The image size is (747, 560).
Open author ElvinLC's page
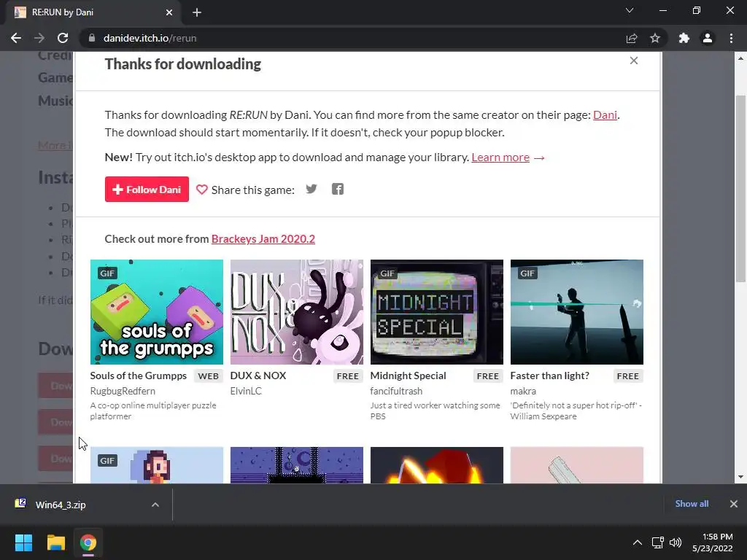tap(246, 391)
